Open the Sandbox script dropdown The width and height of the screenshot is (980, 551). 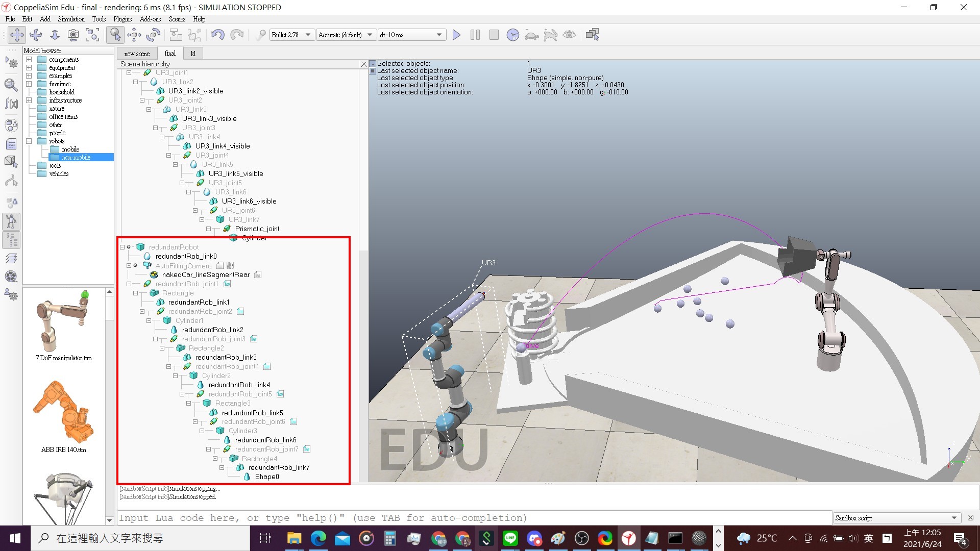tap(896, 518)
